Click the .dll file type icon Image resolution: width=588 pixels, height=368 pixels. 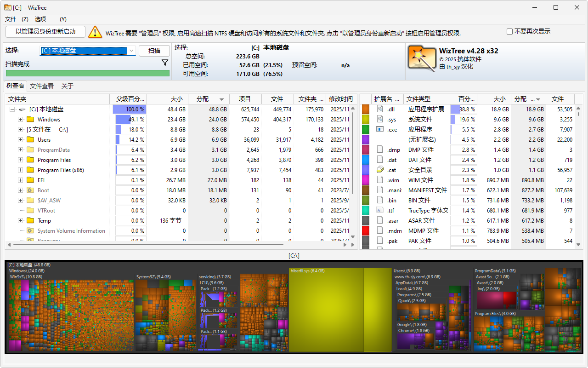point(380,109)
